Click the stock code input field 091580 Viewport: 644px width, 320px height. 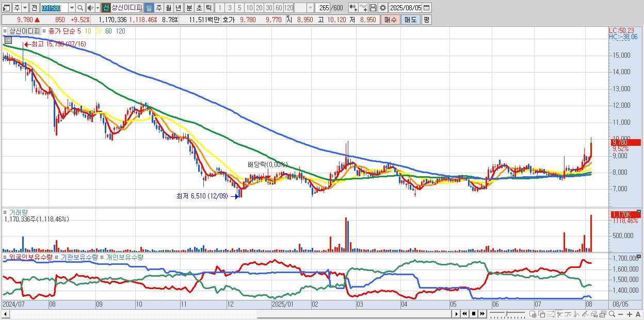coord(54,8)
